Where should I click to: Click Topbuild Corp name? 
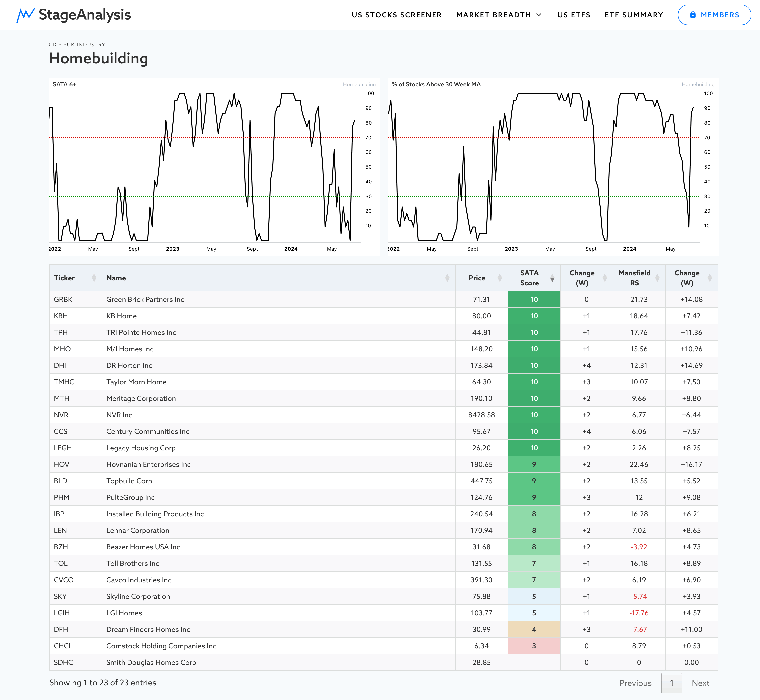(x=129, y=481)
